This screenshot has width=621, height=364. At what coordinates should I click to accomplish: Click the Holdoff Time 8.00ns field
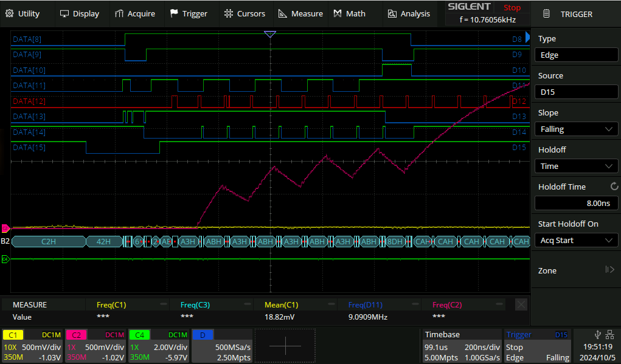click(x=575, y=204)
